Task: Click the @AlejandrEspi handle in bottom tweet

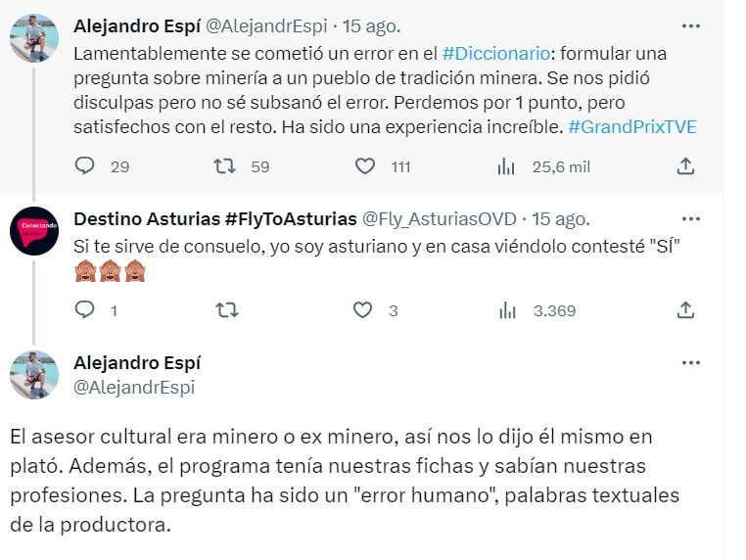Action: (134, 387)
